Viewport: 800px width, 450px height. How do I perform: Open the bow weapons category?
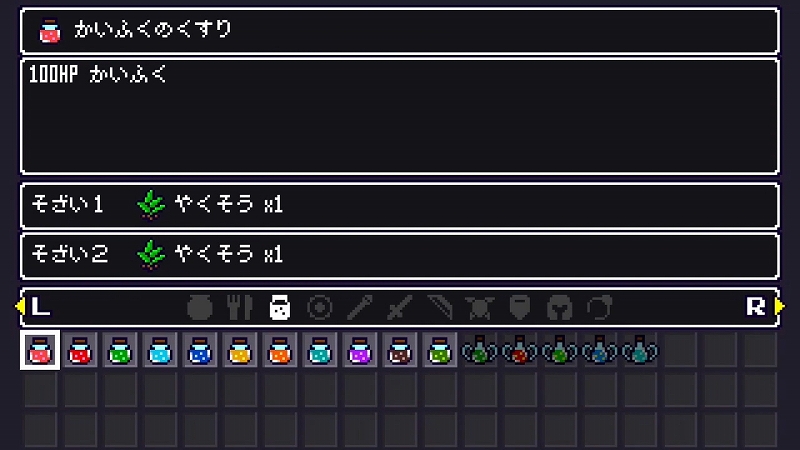[x=440, y=308]
